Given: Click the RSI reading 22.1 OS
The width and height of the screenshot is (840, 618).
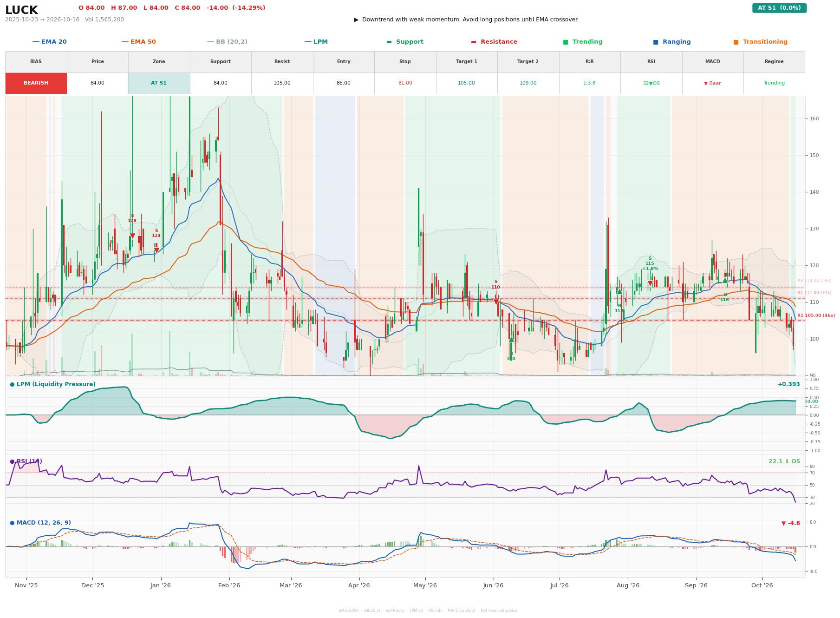Looking at the screenshot, I should [x=784, y=461].
